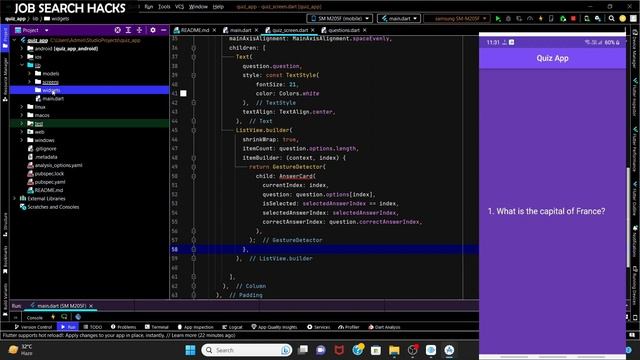Stop the running app with red square
The image size is (640, 360).
coord(573,18)
